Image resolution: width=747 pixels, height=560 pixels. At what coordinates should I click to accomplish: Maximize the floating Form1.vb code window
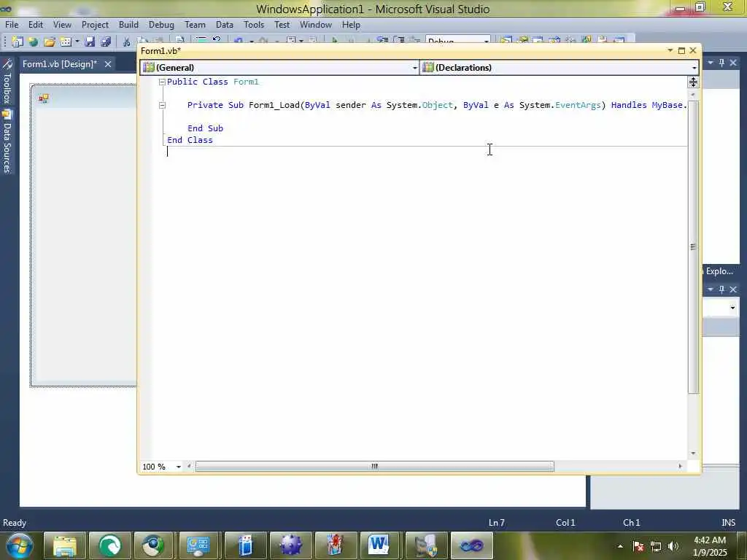click(x=681, y=50)
